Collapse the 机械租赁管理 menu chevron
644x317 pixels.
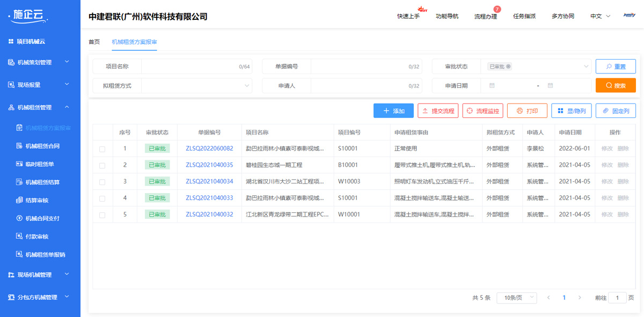pos(67,107)
